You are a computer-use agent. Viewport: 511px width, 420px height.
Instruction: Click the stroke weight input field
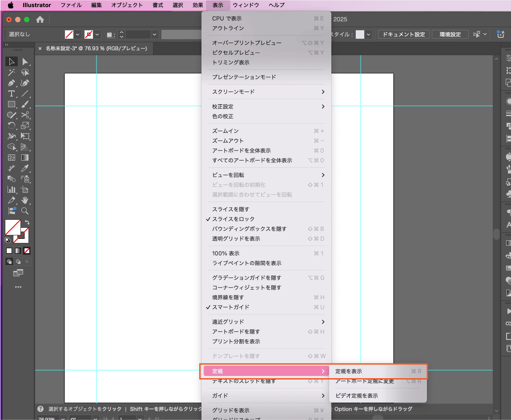(x=138, y=35)
